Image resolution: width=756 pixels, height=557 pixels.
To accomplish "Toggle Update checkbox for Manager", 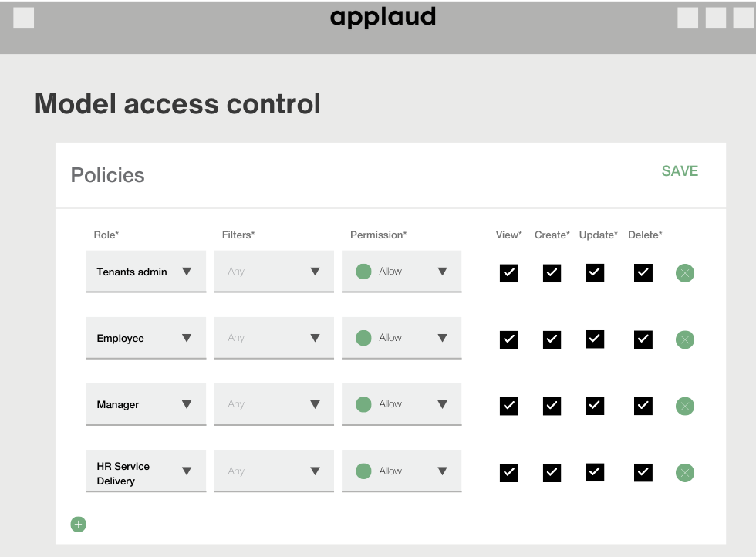I will [595, 406].
